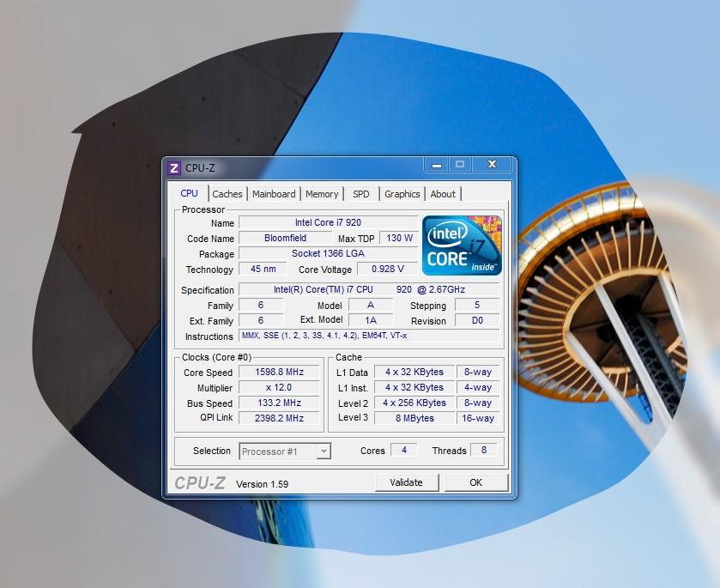
Task: Switch to the CPU tab
Action: point(189,193)
